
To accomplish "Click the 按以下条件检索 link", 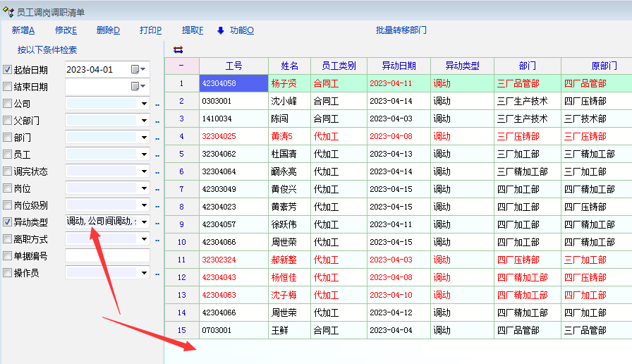I will coord(47,50).
